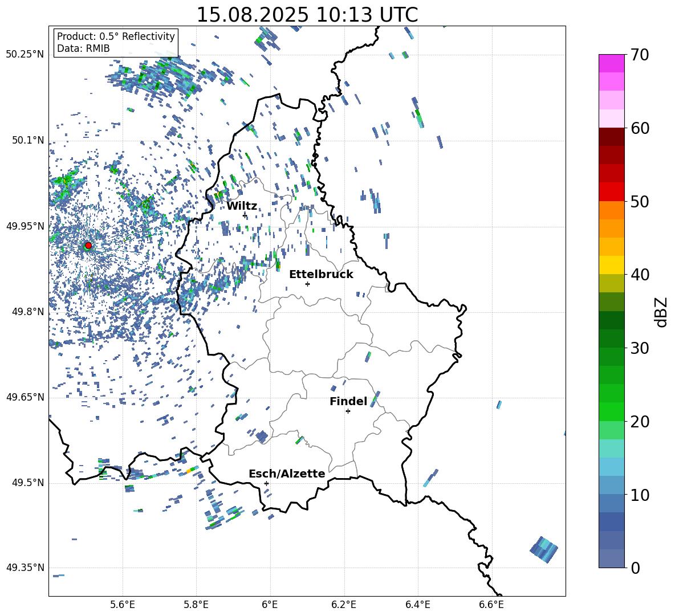This screenshot has width=675, height=616.
Task: Click the yellow colorbar swatch above 40
Action: pos(611,265)
